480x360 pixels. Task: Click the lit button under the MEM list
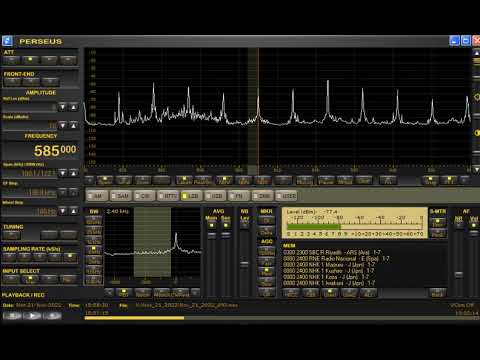330,293
